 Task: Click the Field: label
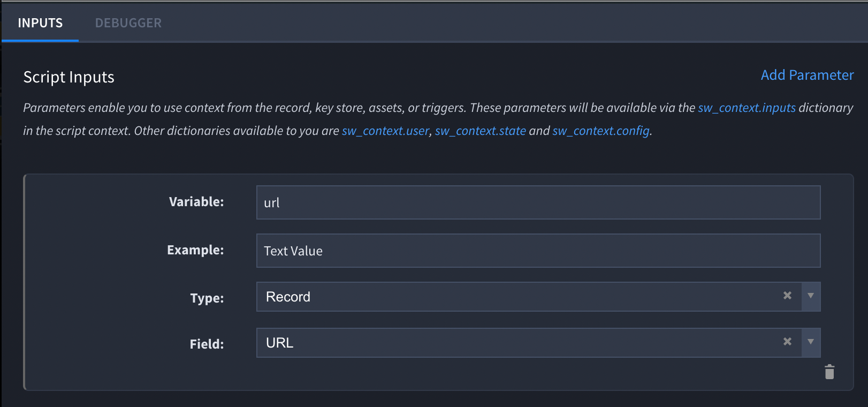pos(207,344)
